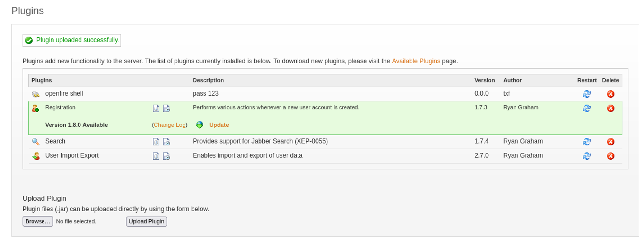Screen dimensions: 644x243
Task: Delete the openfire shell plugin
Action: click(x=611, y=94)
